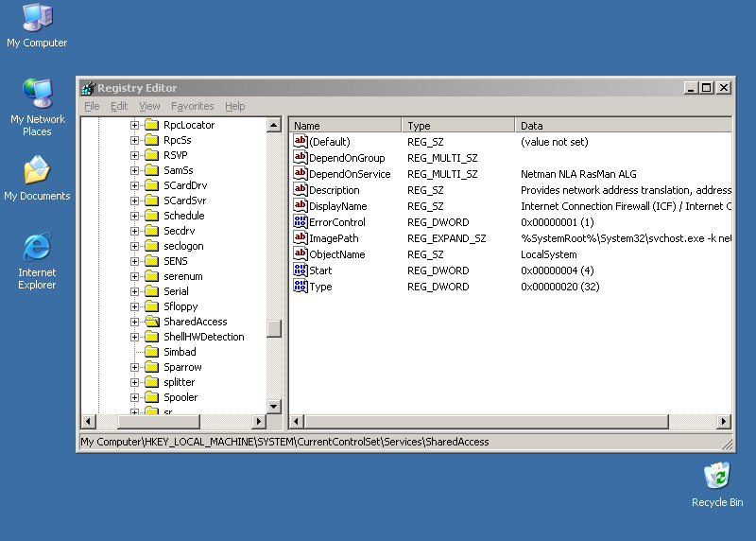
Task: Expand the Schedule key
Action: 134,216
